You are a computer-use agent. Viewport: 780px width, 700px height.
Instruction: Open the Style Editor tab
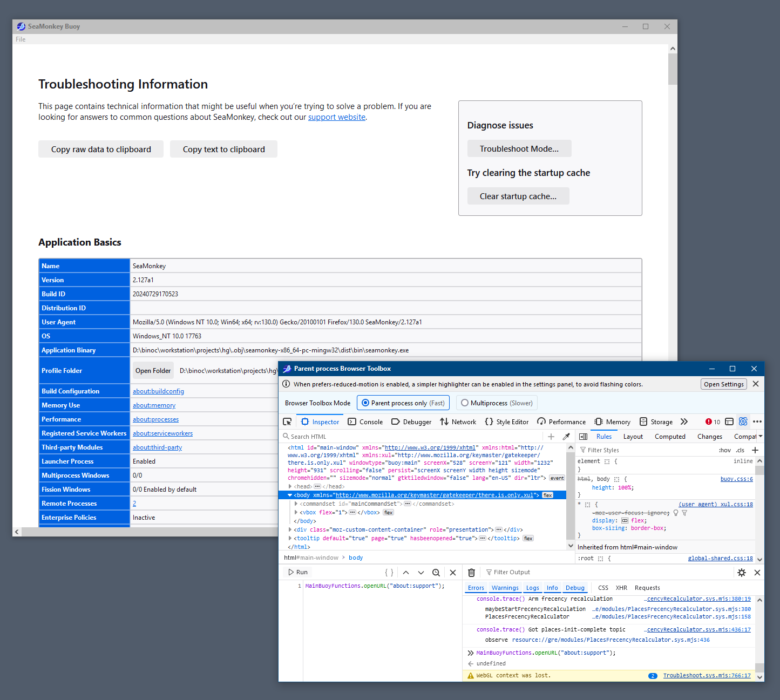[x=507, y=422]
